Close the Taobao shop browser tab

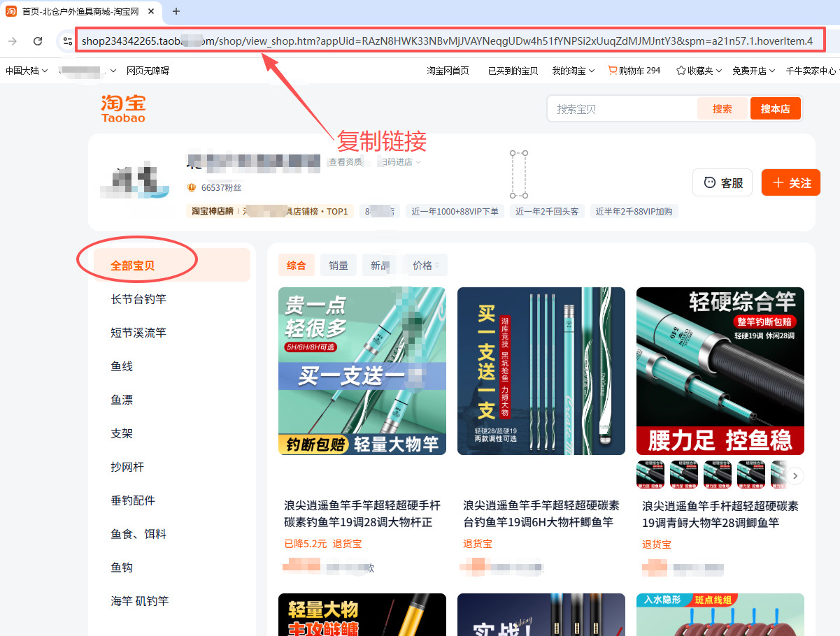[x=151, y=11]
